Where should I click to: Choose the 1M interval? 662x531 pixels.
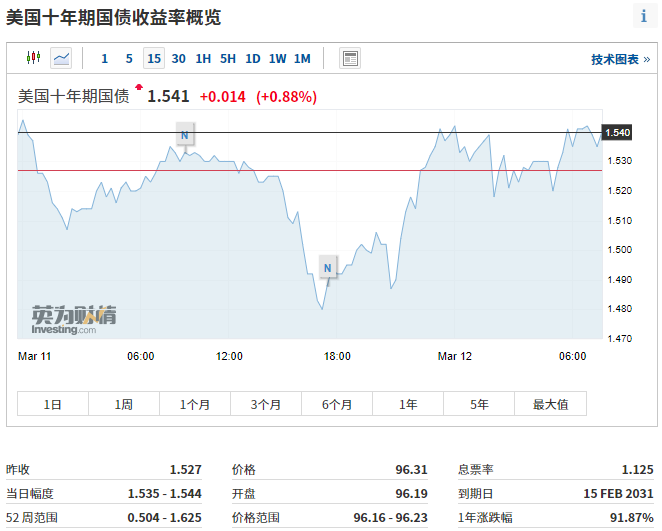coord(302,58)
